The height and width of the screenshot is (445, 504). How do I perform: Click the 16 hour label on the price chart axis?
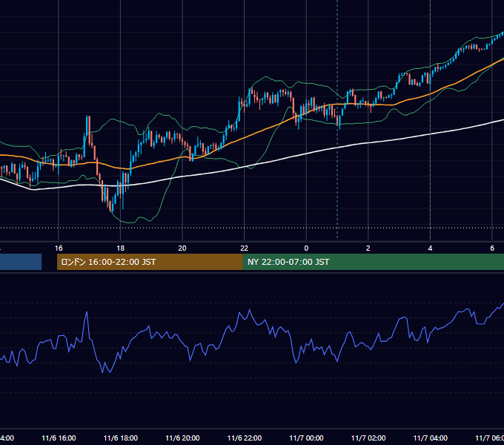(59, 248)
